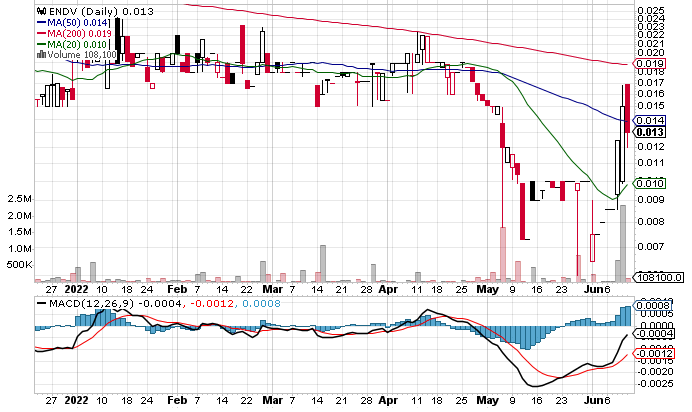Click the blue-boxed 0.014 price tag
Image resolution: width=692 pixels, height=412 pixels.
(x=650, y=120)
